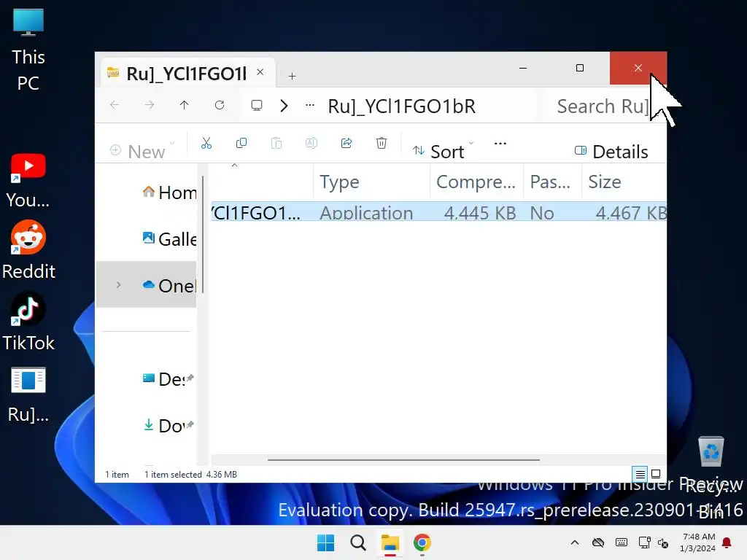
Task: Go back with the left arrow
Action: point(115,105)
